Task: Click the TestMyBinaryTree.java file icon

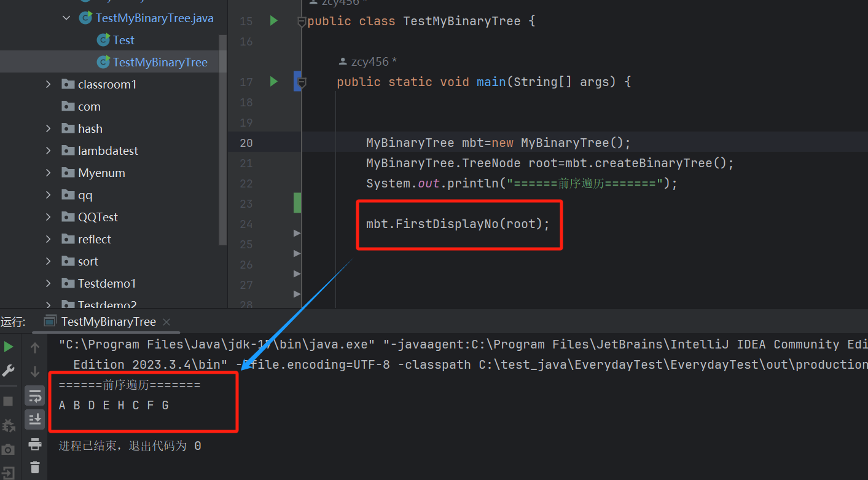Action: coord(86,18)
